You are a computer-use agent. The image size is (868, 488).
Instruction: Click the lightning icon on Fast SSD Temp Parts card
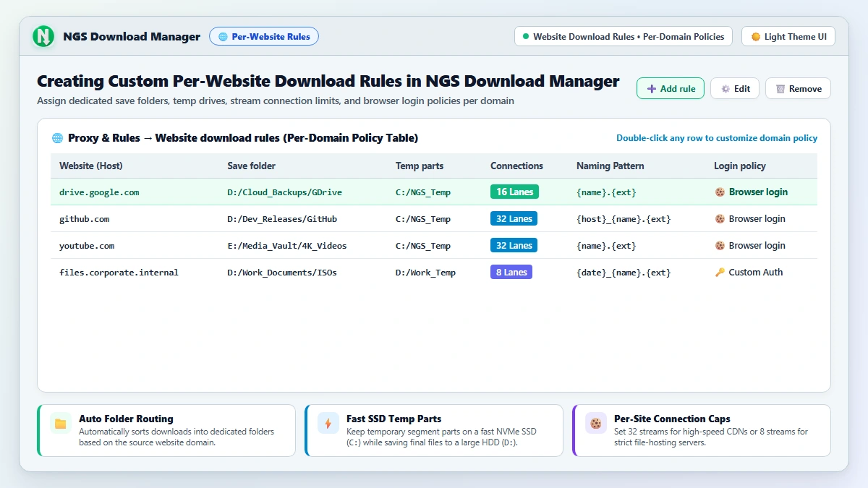tap(328, 424)
